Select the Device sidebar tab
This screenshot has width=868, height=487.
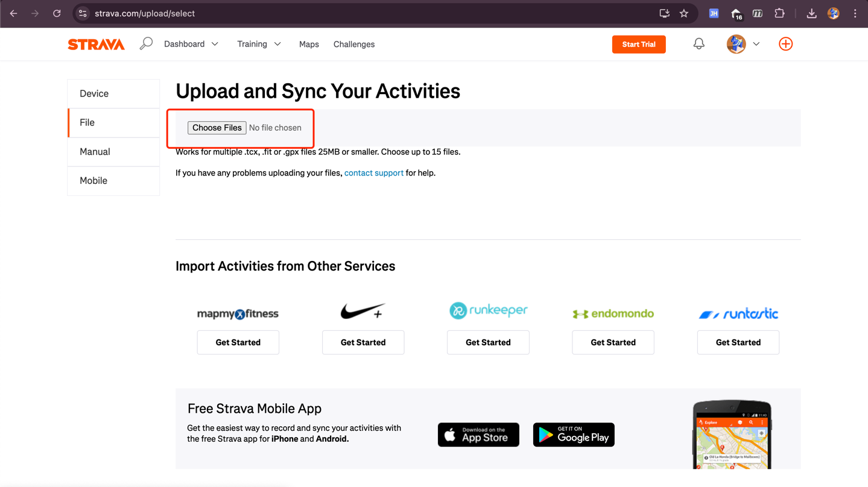point(94,93)
